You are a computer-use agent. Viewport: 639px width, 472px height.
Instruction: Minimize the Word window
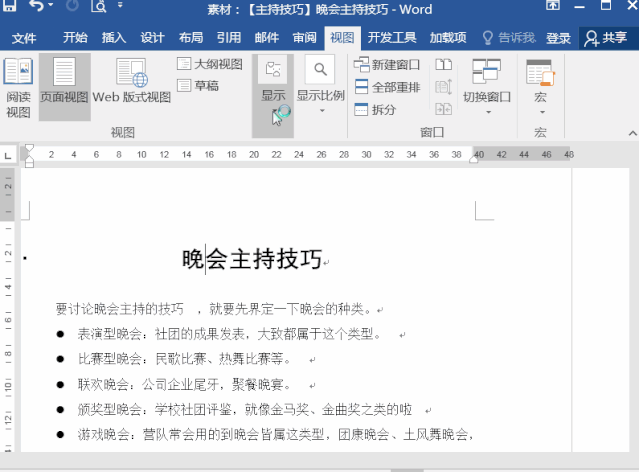(x=579, y=6)
